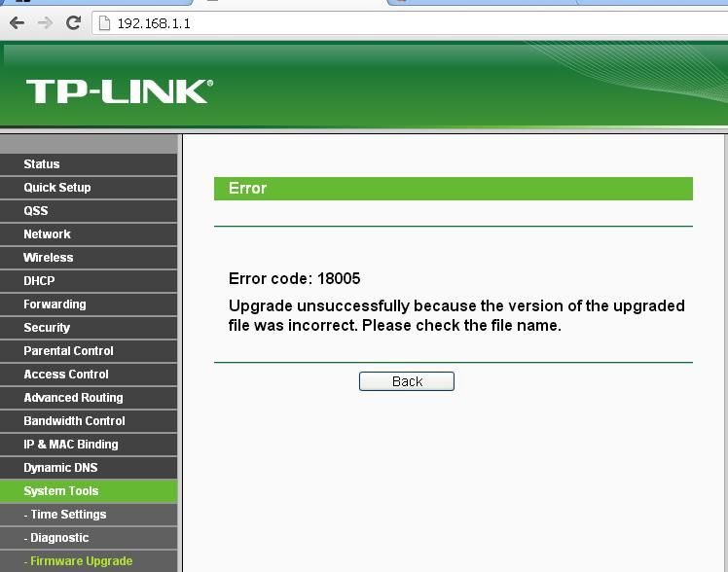
Task: Click the browser back arrow icon
Action: pyautogui.click(x=17, y=23)
